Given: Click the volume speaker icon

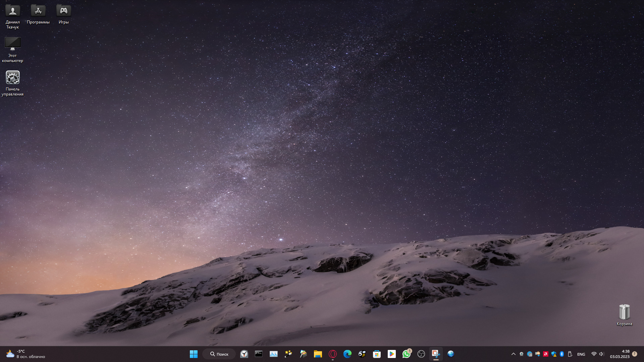Looking at the screenshot, I should coord(601,354).
